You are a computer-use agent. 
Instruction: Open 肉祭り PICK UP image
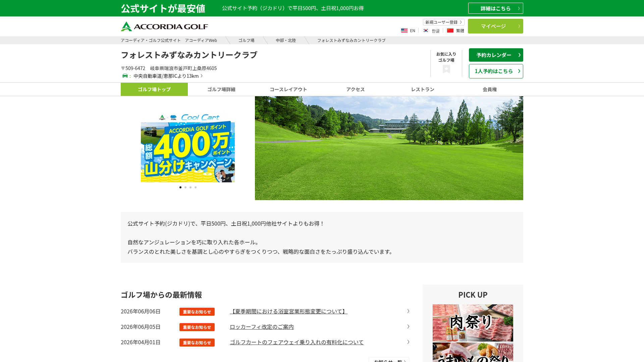point(473,323)
